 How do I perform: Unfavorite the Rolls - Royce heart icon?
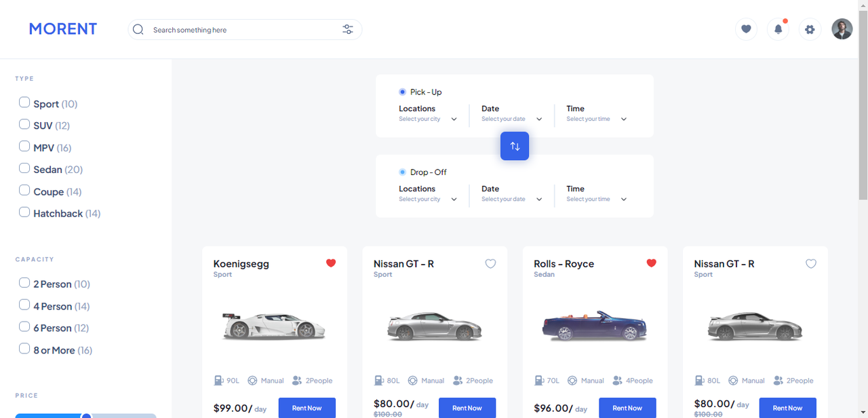tap(652, 263)
